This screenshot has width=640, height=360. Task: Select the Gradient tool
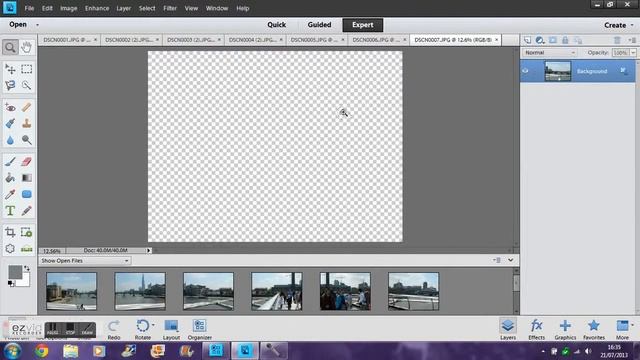pyautogui.click(x=27, y=178)
